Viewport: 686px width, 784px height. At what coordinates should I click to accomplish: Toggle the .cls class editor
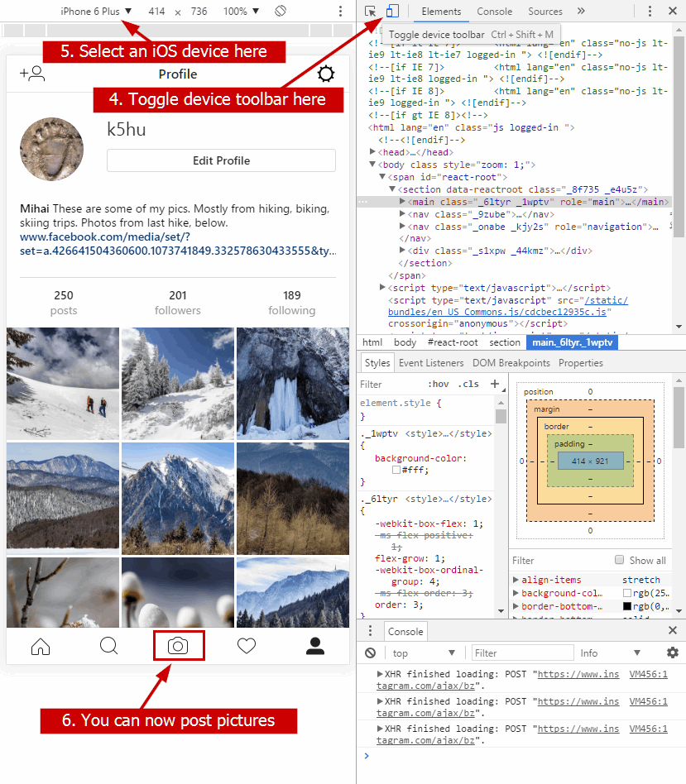[x=468, y=384]
